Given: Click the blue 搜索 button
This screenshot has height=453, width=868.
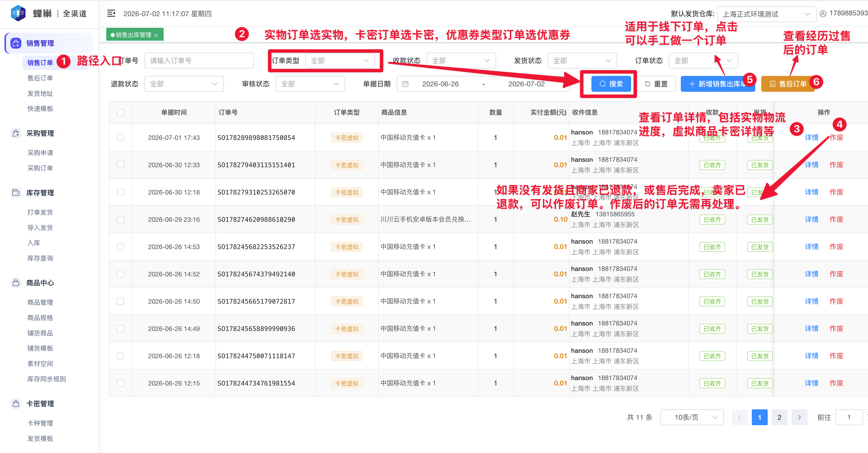Looking at the screenshot, I should (611, 84).
